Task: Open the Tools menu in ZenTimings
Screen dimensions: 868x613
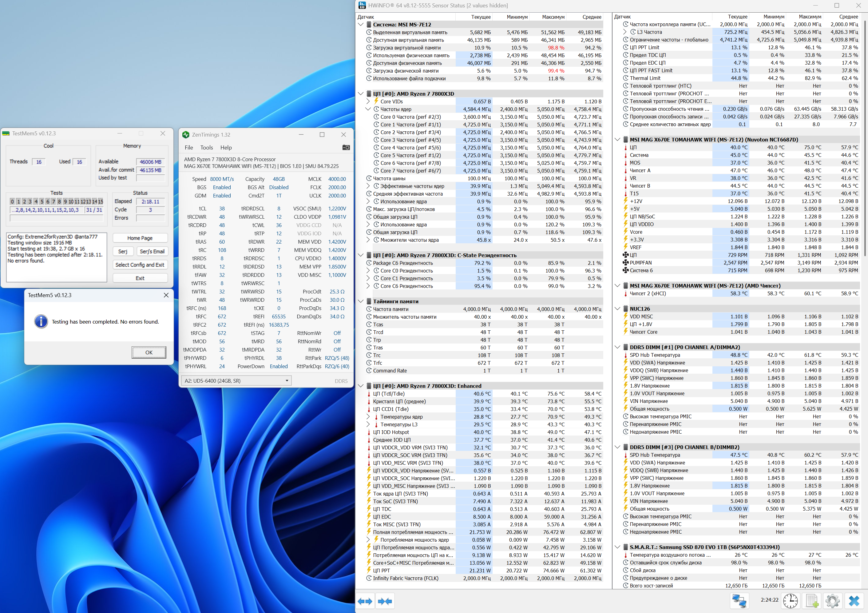Action: (x=206, y=148)
